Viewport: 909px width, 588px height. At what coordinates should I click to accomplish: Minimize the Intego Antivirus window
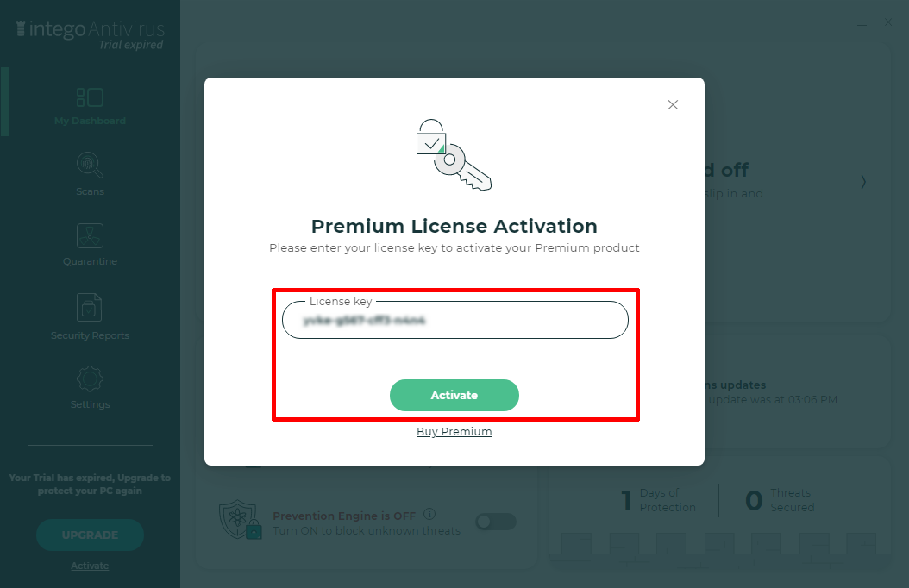point(862,23)
